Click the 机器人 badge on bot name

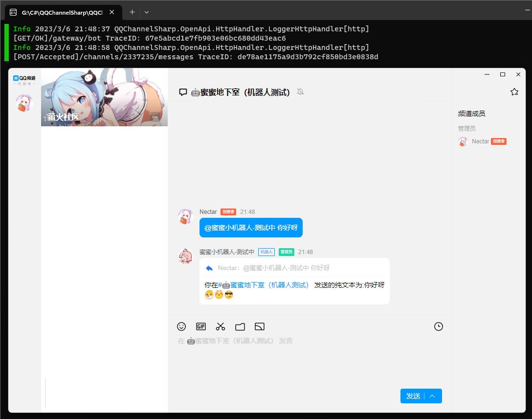266,252
